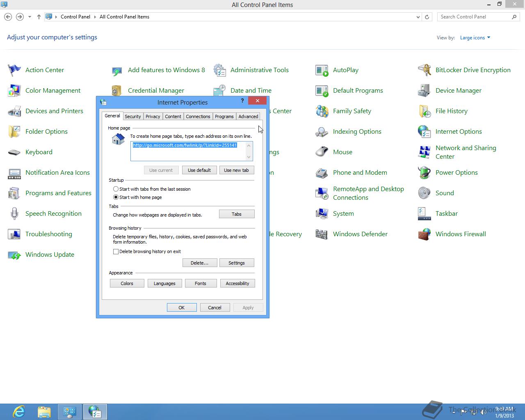Screen dimensions: 525x420
Task: Open browsing history Settings button
Action: (237, 263)
